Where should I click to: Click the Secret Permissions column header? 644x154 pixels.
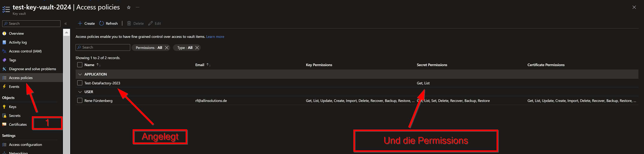point(432,65)
